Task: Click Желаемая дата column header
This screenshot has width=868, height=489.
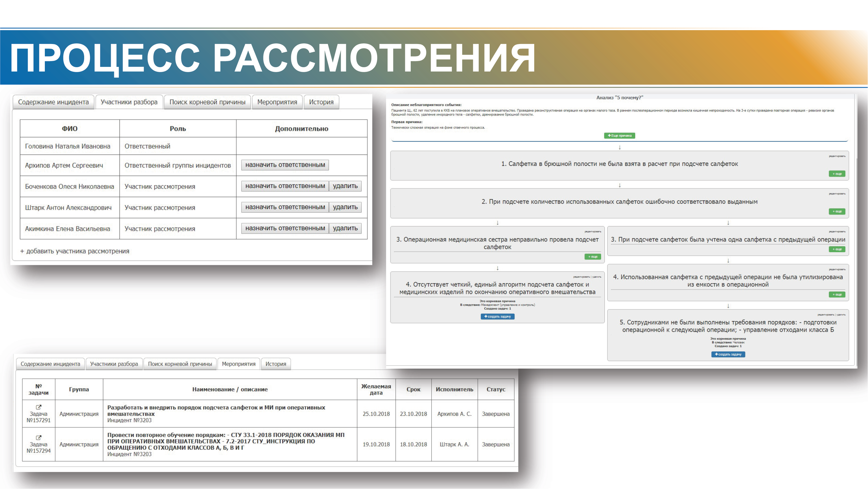Action: (x=376, y=389)
